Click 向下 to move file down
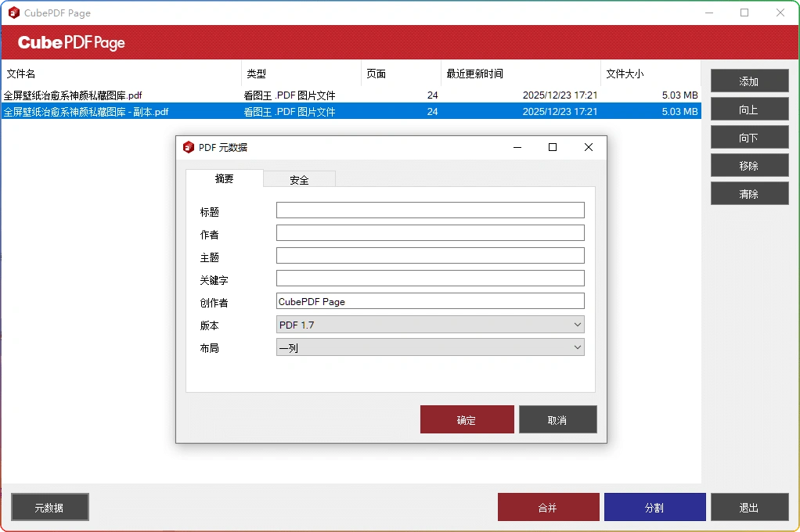Viewport: 800px width, 532px height. click(x=749, y=137)
